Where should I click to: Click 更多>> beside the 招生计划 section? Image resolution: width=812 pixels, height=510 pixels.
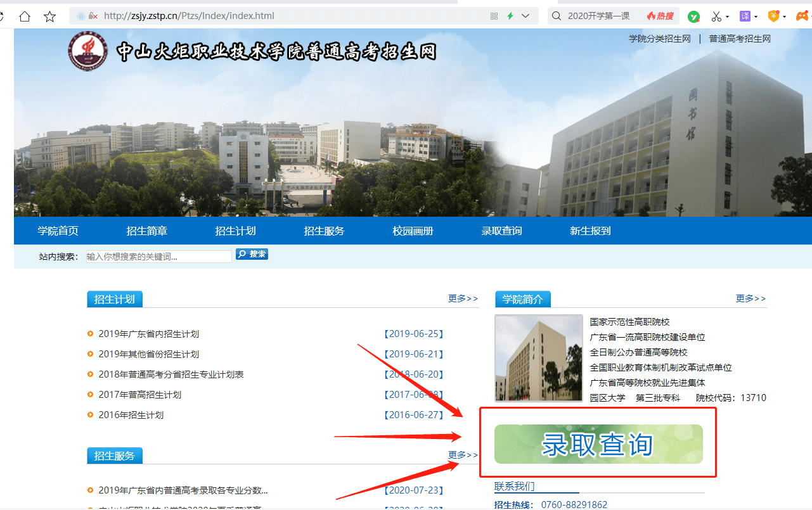coord(463,298)
